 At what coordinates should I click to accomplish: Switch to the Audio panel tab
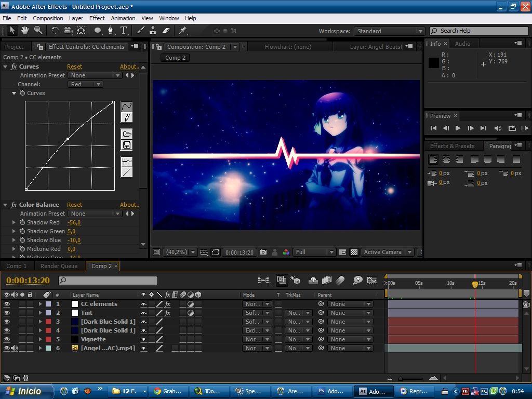coord(462,44)
